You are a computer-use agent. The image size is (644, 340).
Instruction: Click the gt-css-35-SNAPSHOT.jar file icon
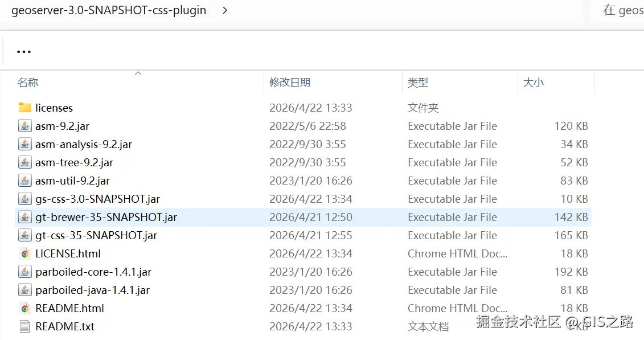pos(24,235)
